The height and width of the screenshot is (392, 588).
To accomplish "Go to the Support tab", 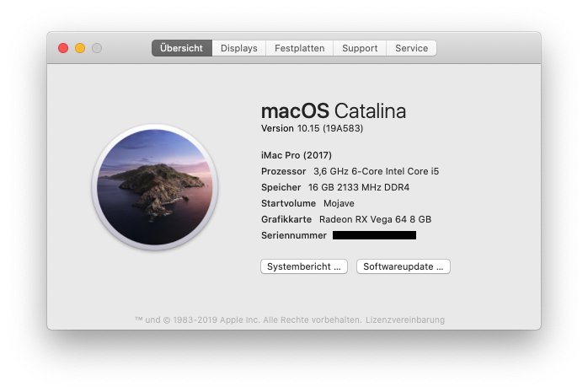I will (x=360, y=48).
